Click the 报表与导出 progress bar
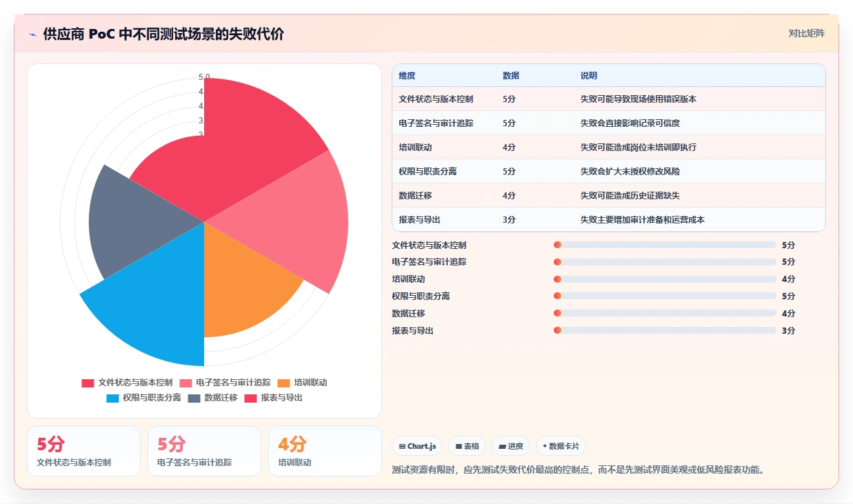 [x=665, y=331]
